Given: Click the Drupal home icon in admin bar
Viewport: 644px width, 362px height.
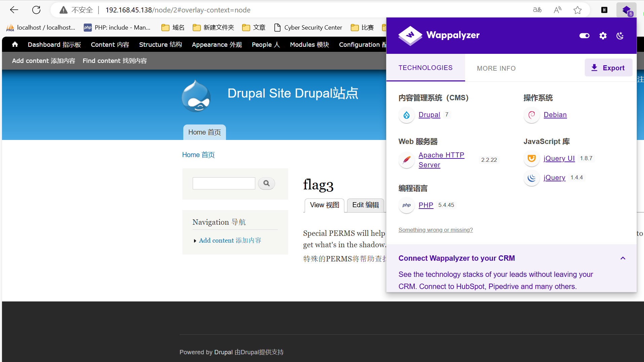Looking at the screenshot, I should [15, 44].
